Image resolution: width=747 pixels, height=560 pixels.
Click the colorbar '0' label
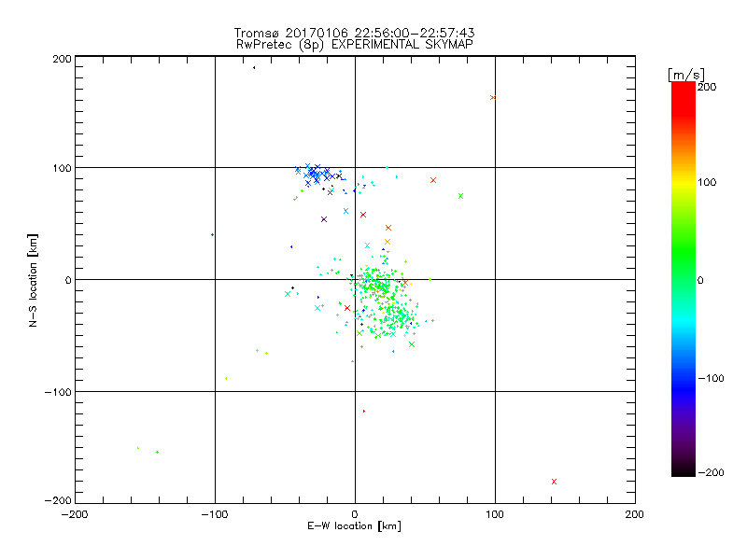(700, 280)
